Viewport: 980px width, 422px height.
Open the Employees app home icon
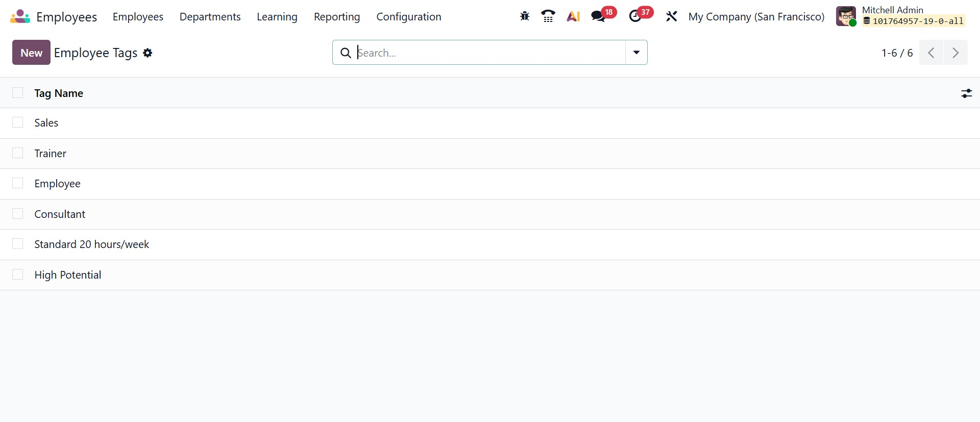coord(20,16)
